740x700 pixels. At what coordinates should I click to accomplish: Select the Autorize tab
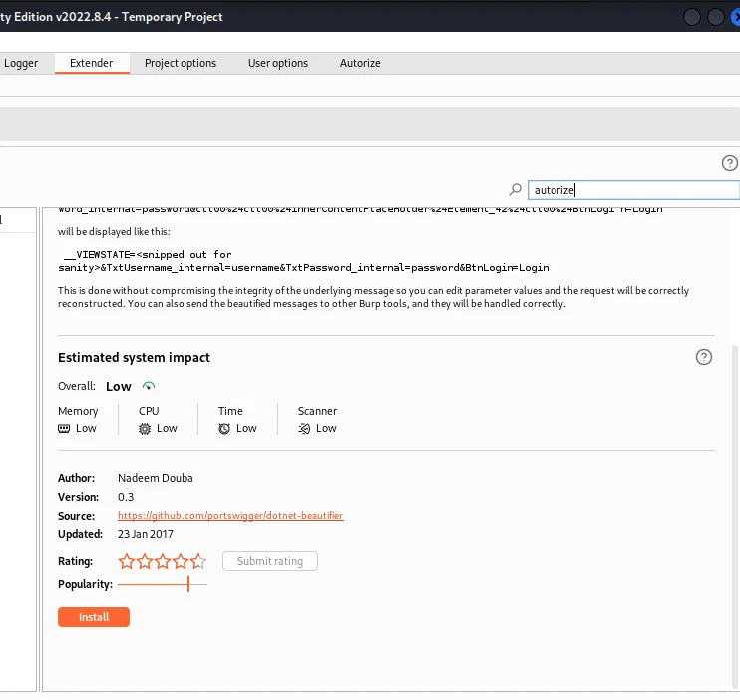[360, 63]
